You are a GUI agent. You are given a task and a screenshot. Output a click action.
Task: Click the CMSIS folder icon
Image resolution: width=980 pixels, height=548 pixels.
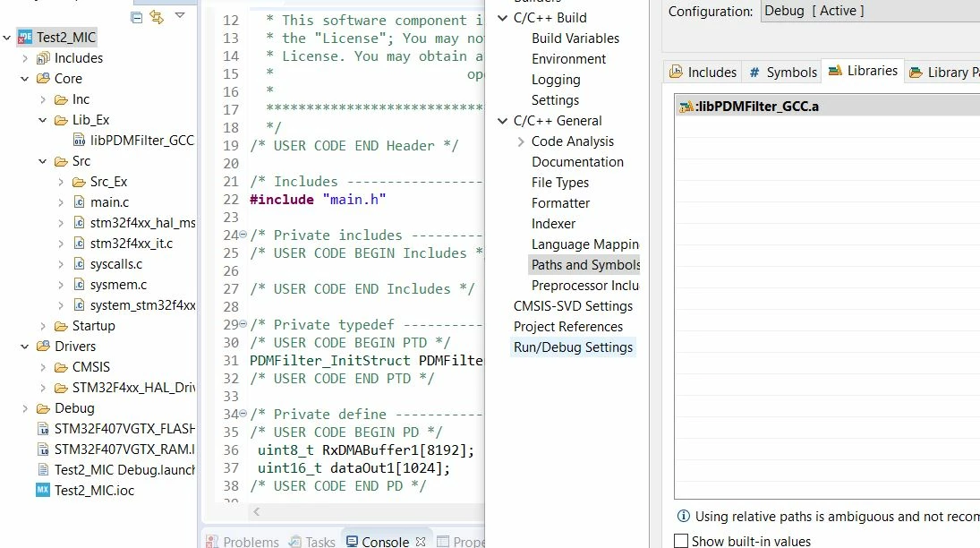61,367
